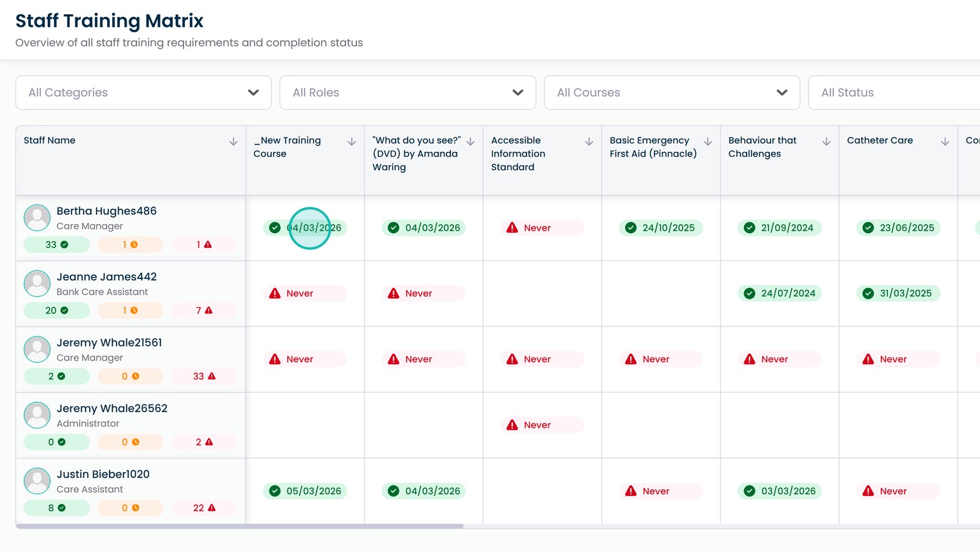980x551 pixels.
Task: Sort the Basic Emergency First Aid column
Action: coord(707,141)
